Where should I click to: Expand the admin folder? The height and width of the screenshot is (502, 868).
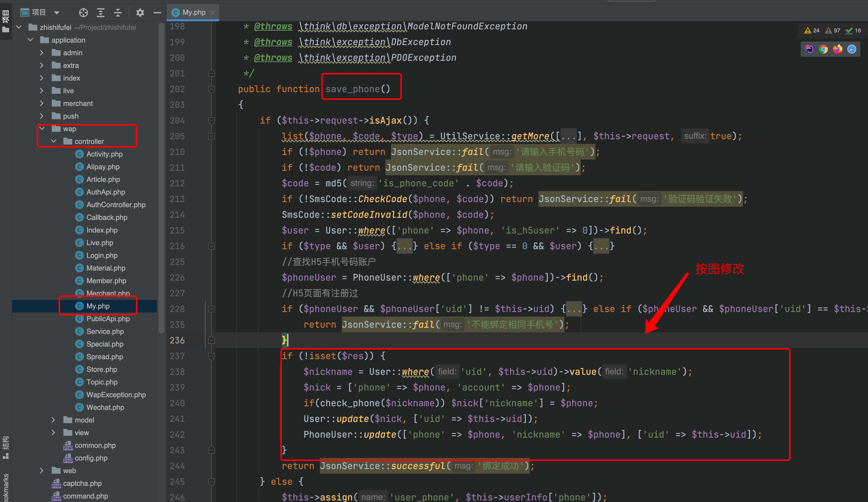click(42, 53)
